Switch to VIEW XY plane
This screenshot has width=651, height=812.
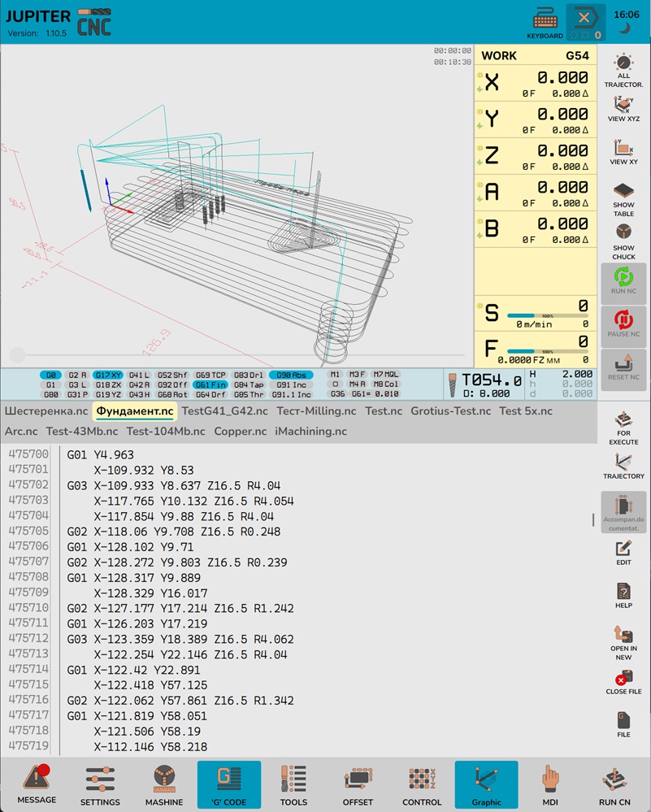(623, 152)
